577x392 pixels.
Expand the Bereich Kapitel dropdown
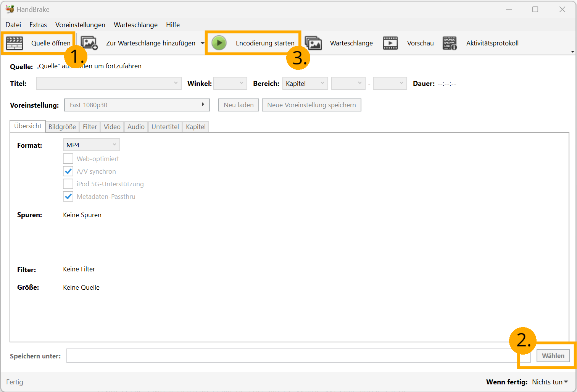point(305,84)
